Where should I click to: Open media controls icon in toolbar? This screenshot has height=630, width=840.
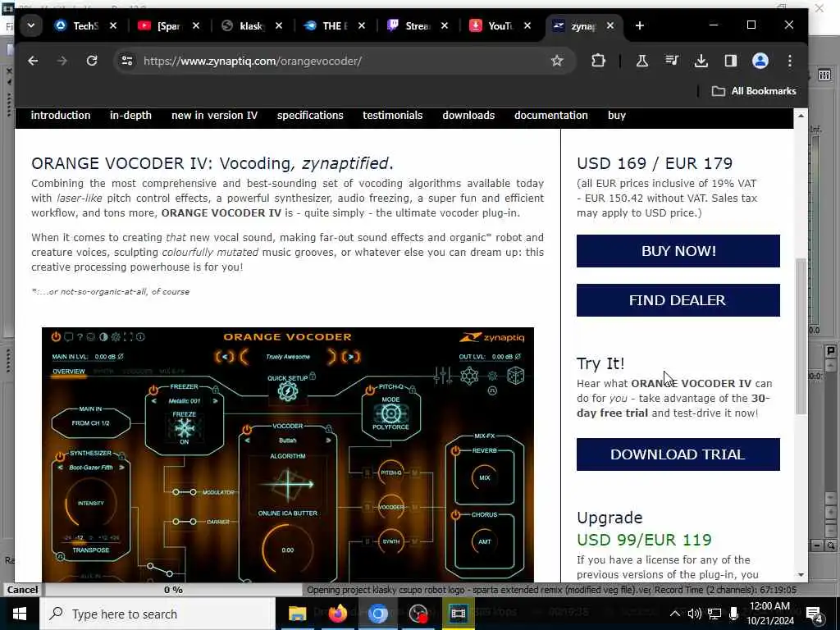pyautogui.click(x=672, y=61)
